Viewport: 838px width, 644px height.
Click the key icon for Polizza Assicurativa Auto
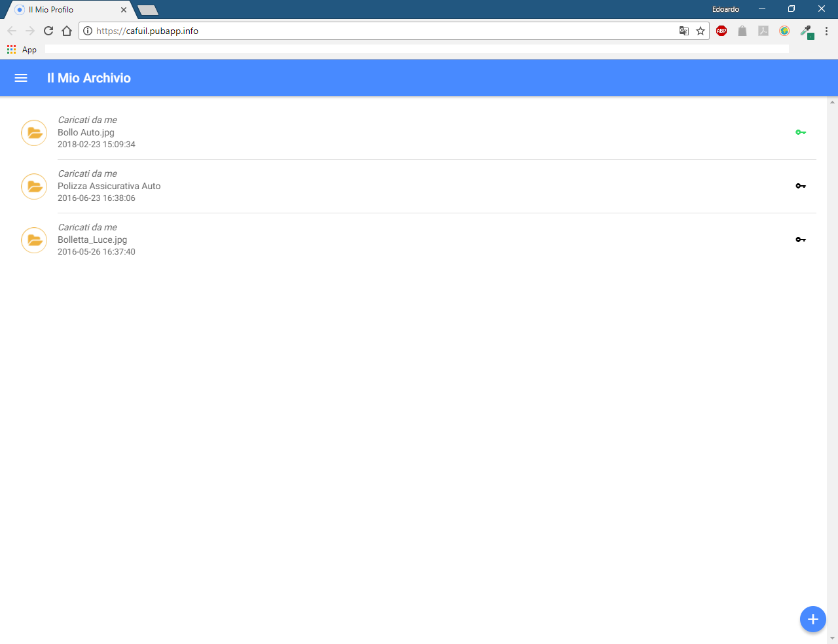801,186
